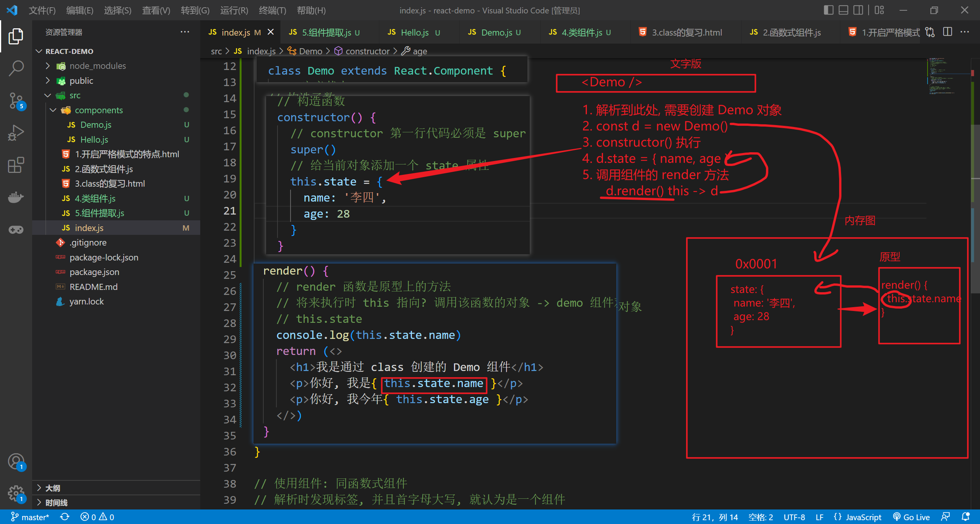This screenshot has height=524, width=980.
Task: Click the VS Code logo icon
Action: 12,10
